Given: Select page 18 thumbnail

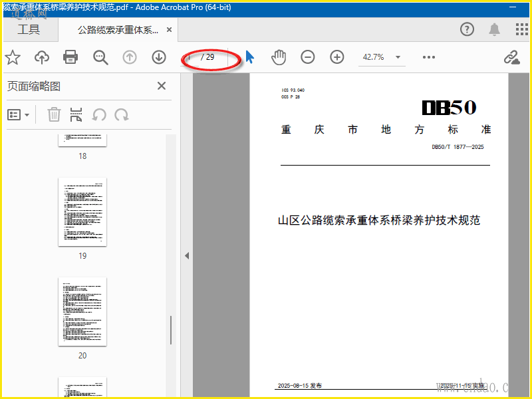Looking at the screenshot, I should tap(82, 140).
